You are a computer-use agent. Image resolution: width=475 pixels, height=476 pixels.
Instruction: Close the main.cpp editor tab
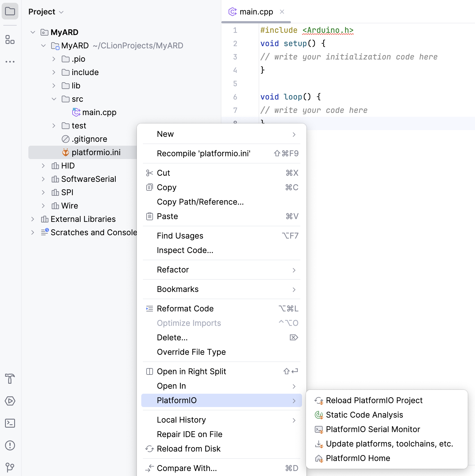tap(282, 12)
